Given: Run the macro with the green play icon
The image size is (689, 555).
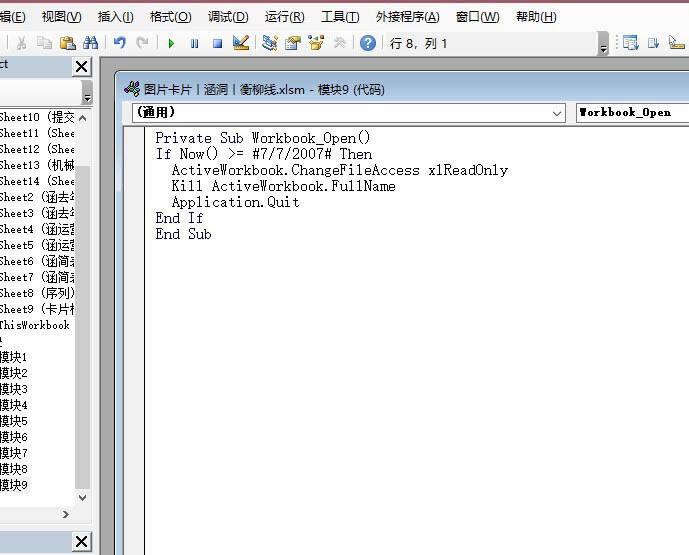Looking at the screenshot, I should pos(171,43).
